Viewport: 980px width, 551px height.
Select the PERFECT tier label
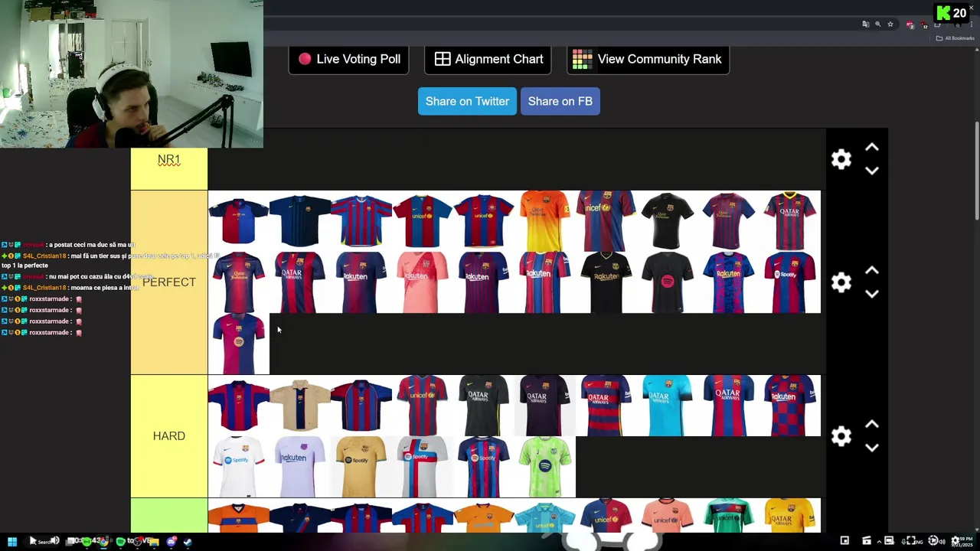click(168, 282)
